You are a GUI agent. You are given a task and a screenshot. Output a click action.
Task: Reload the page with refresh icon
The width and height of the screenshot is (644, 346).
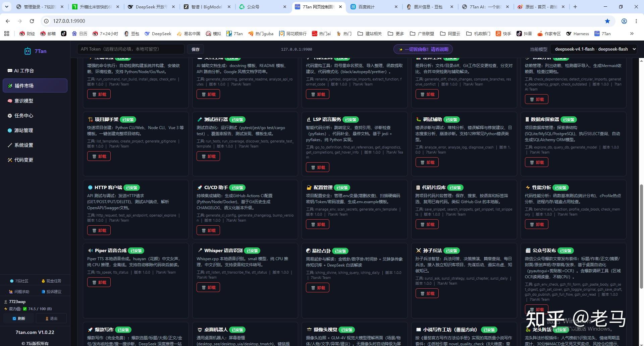(32, 21)
